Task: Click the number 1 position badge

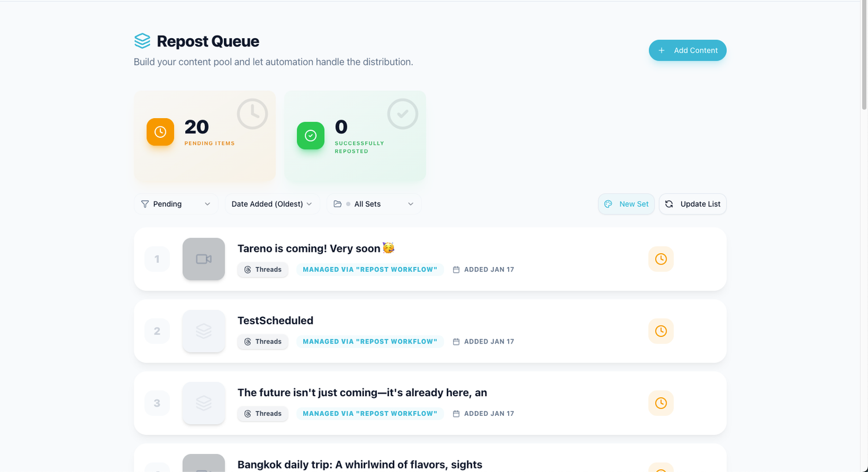Action: [157, 259]
